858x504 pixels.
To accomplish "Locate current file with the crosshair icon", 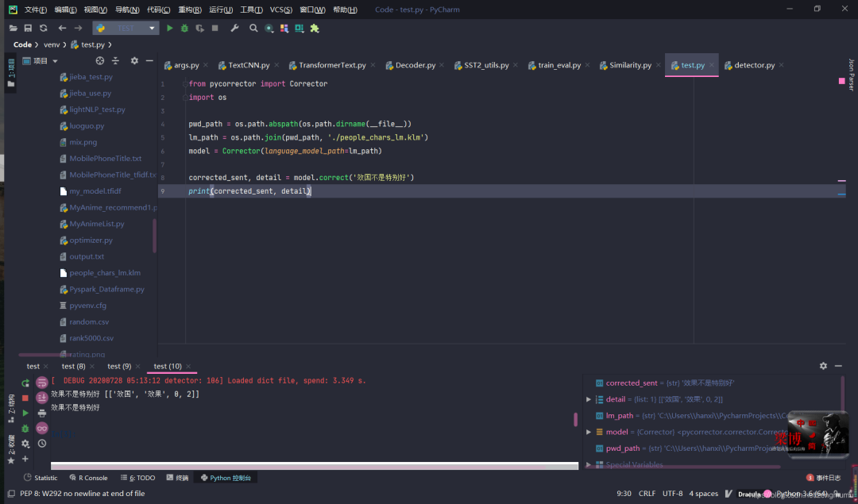I will pos(99,60).
